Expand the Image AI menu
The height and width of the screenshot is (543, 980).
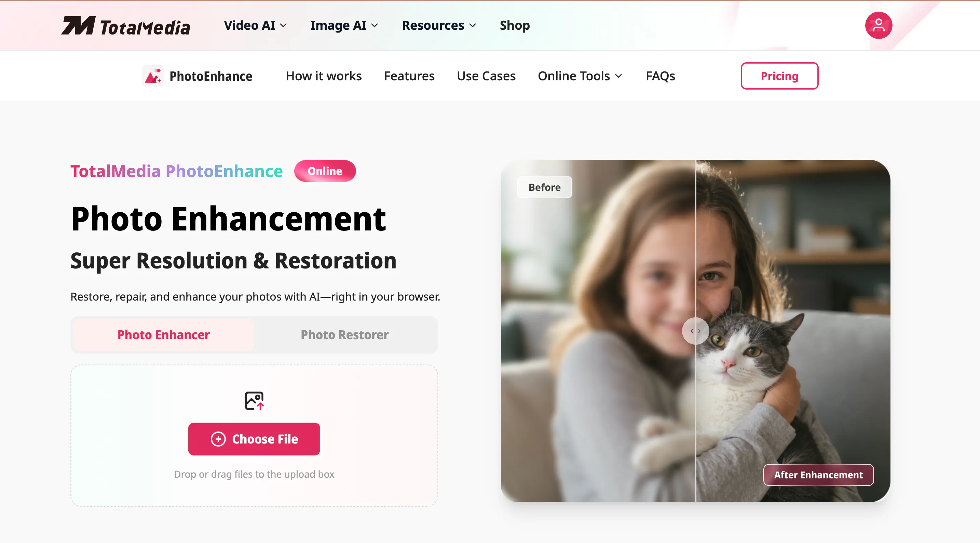coord(344,25)
